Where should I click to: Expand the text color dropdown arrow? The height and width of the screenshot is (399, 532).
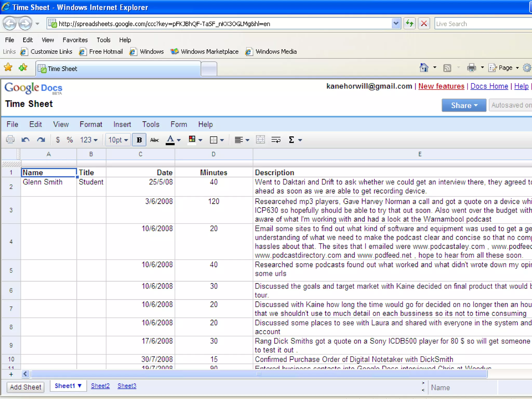click(179, 140)
